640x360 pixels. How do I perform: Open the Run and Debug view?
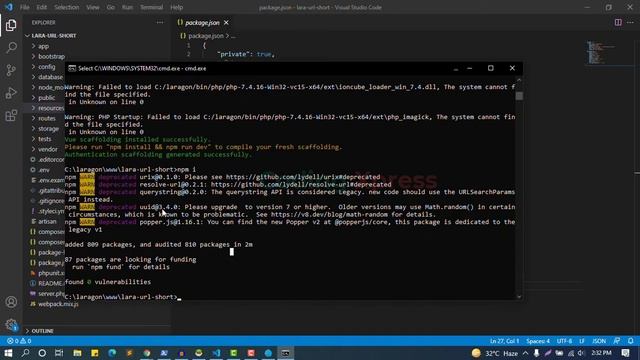click(x=11, y=93)
